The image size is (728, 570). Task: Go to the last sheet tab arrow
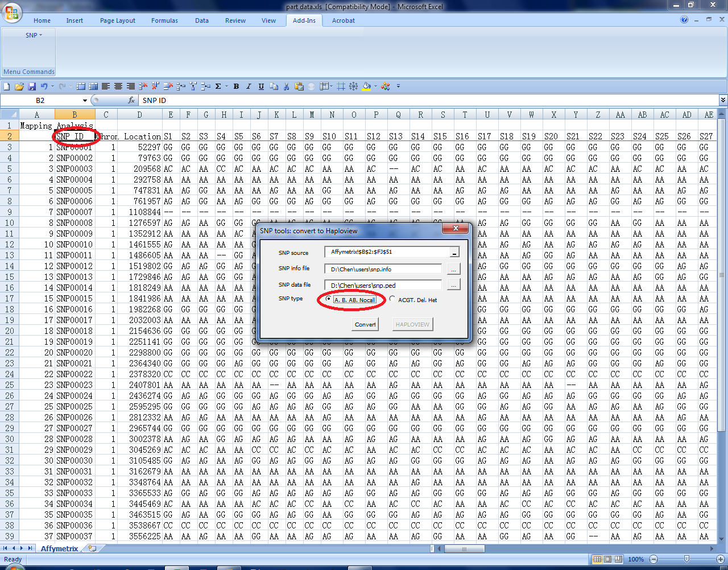[x=30, y=548]
